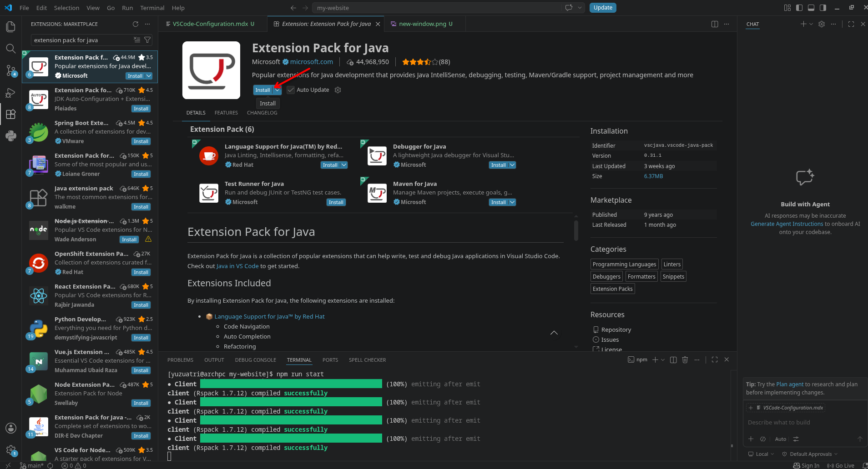Open the Python view in activity bar
Screen dimensions: 868x469
[10, 135]
